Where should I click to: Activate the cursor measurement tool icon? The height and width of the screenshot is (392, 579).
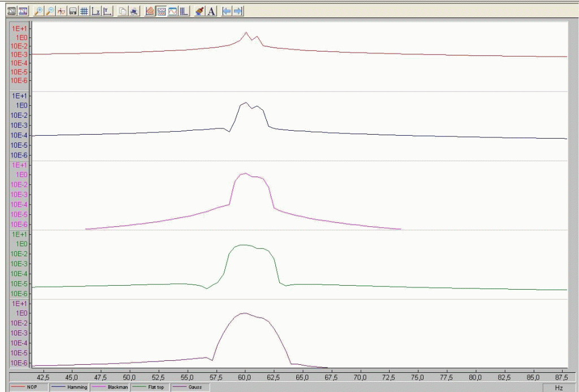tap(62, 11)
